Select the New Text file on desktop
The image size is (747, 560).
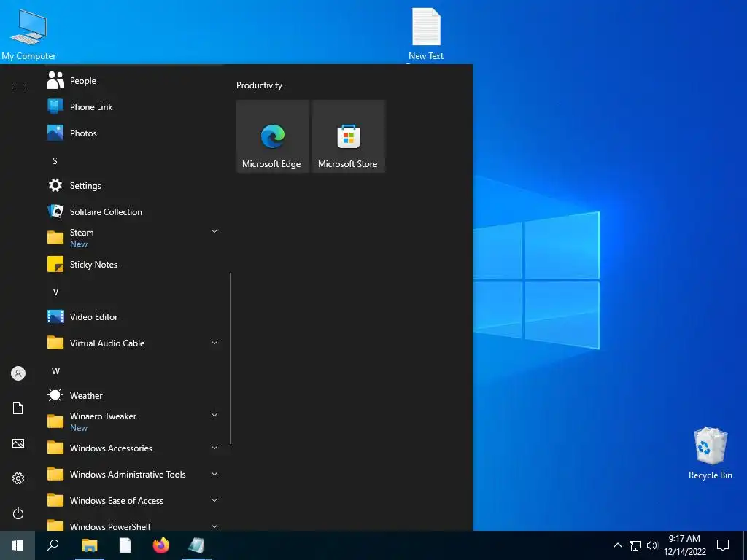click(x=426, y=35)
